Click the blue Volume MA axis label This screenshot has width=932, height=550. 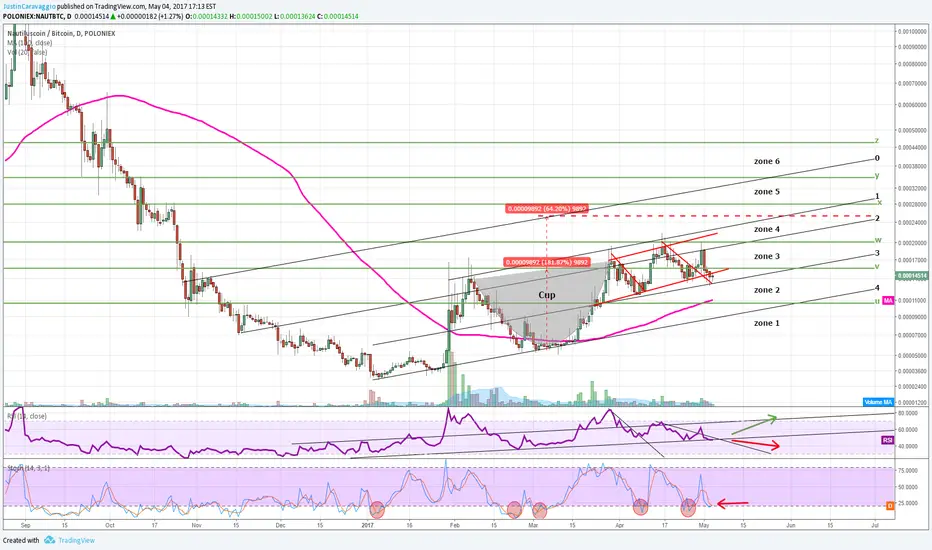click(x=878, y=403)
